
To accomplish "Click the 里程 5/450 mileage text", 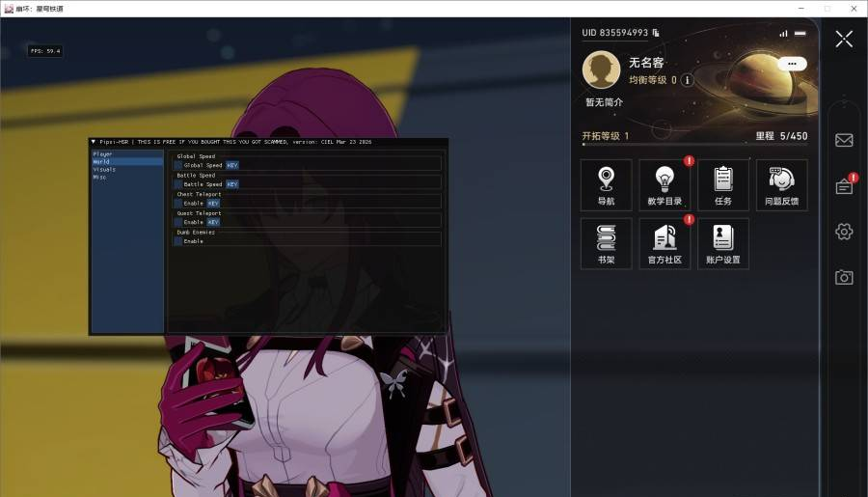I will (x=781, y=136).
